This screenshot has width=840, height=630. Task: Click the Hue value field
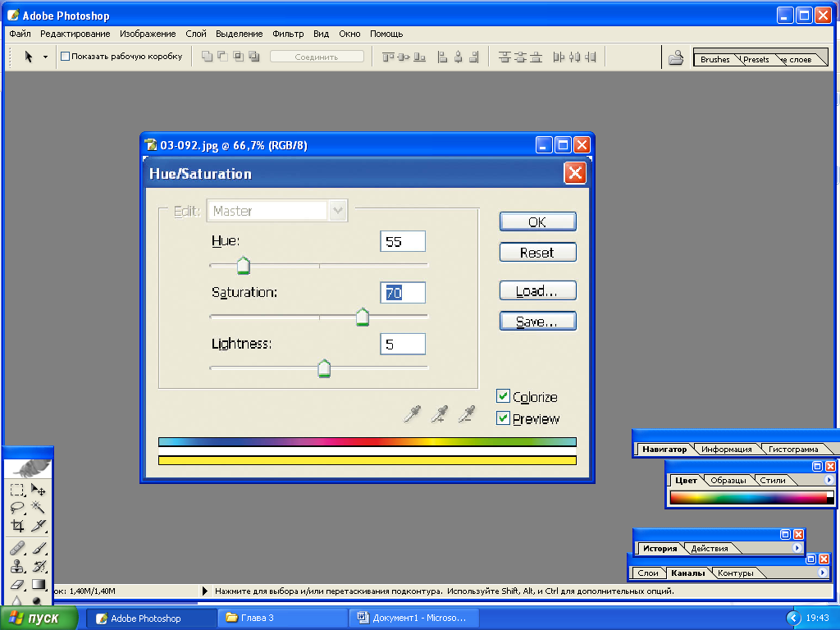[x=403, y=242]
